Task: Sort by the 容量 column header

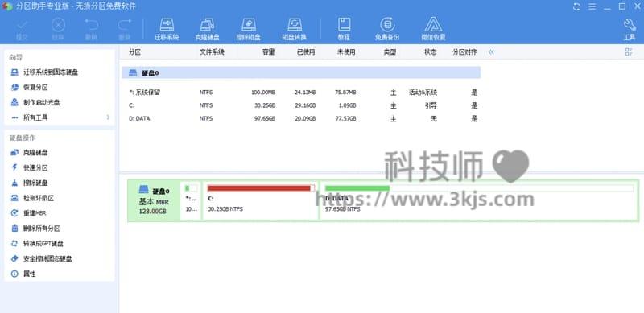Action: tap(269, 52)
